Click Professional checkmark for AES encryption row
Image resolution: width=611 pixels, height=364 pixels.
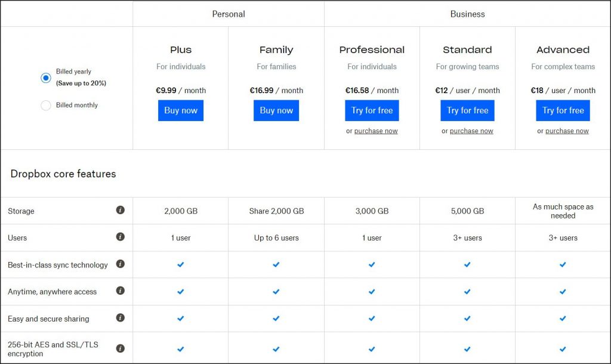pyautogui.click(x=372, y=349)
